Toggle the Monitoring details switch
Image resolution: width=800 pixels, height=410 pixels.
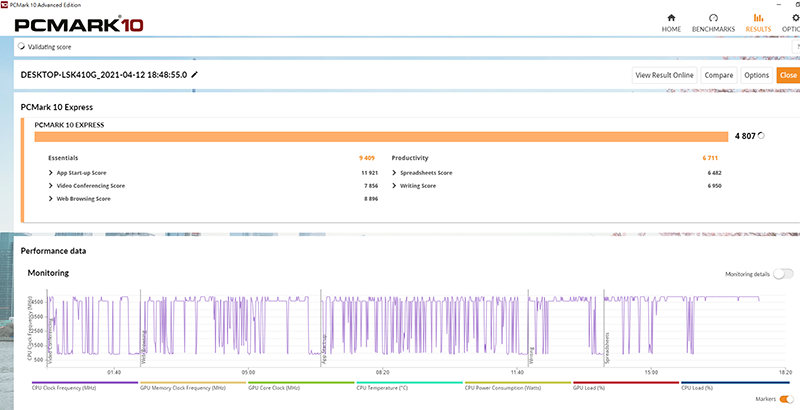coord(783,274)
